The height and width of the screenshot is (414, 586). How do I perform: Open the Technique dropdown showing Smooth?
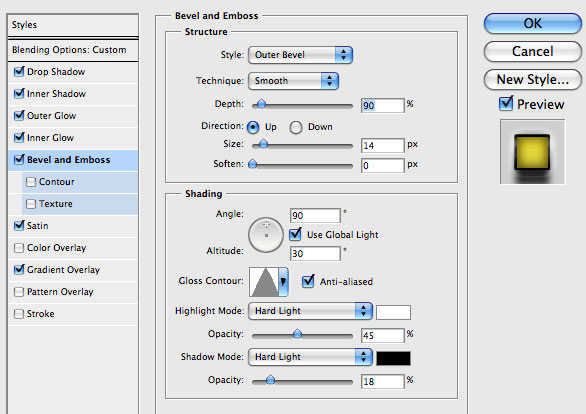click(293, 81)
